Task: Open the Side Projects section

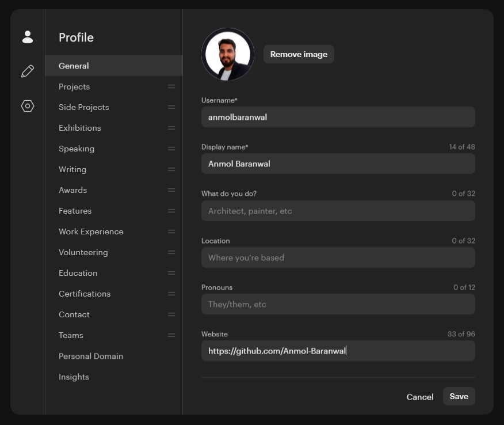Action: tap(114, 107)
